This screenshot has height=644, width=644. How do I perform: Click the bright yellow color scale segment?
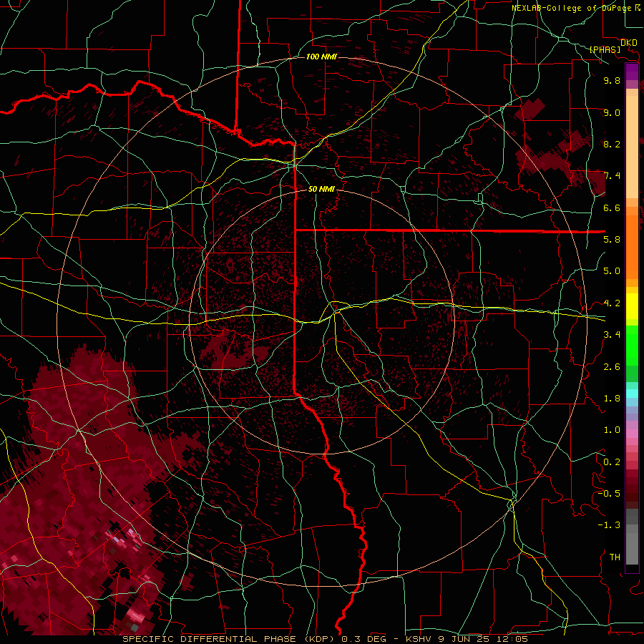[x=632, y=306]
